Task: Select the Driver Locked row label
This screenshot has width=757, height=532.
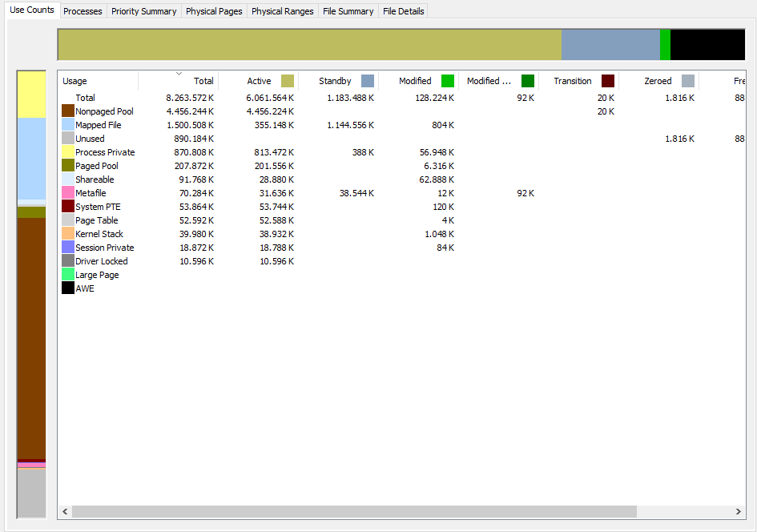Action: [x=102, y=261]
